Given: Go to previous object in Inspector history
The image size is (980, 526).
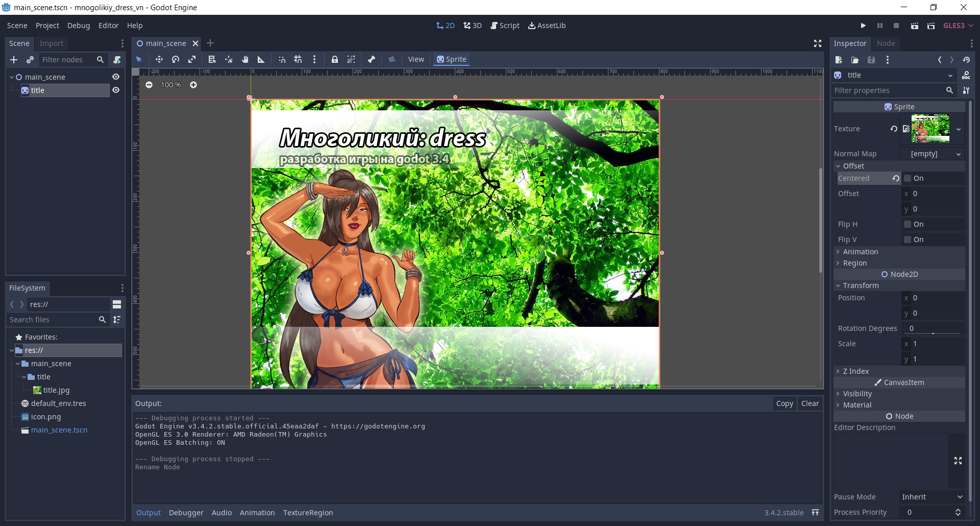Looking at the screenshot, I should [940, 60].
